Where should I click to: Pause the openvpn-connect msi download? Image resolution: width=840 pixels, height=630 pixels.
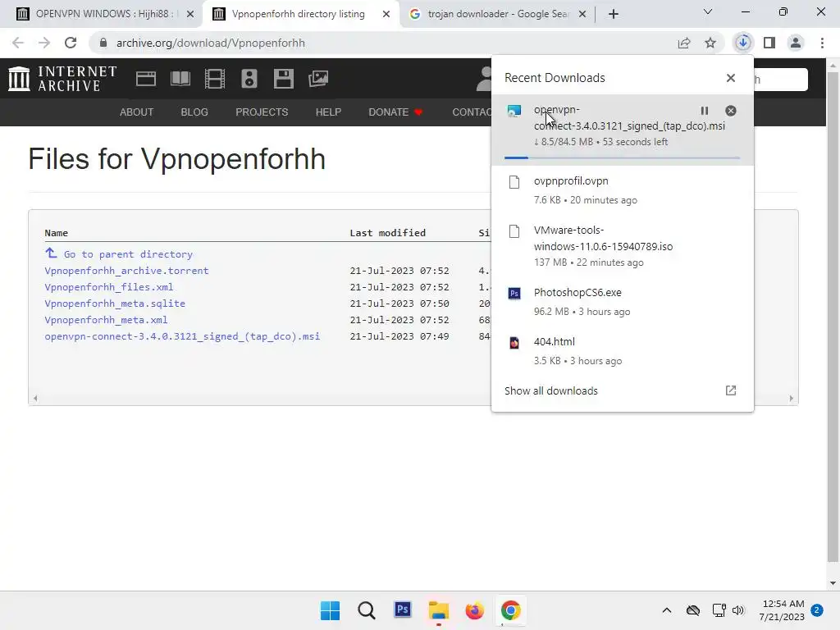(x=705, y=111)
